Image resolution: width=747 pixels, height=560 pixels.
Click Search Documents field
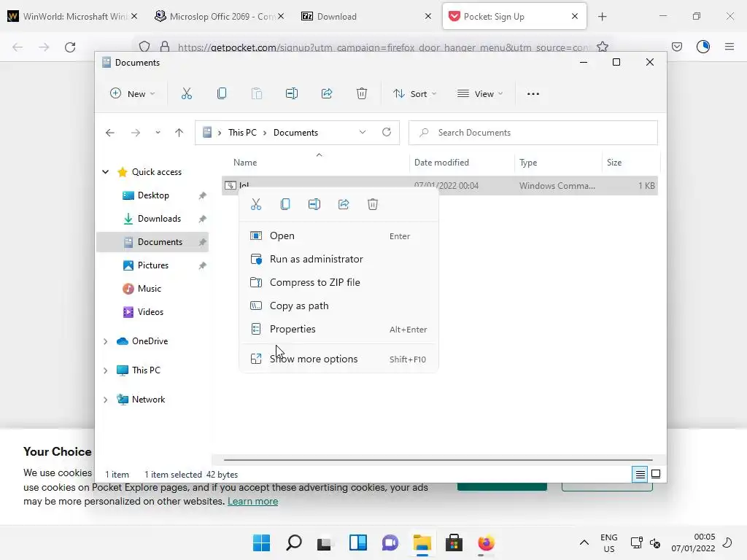coord(533,133)
